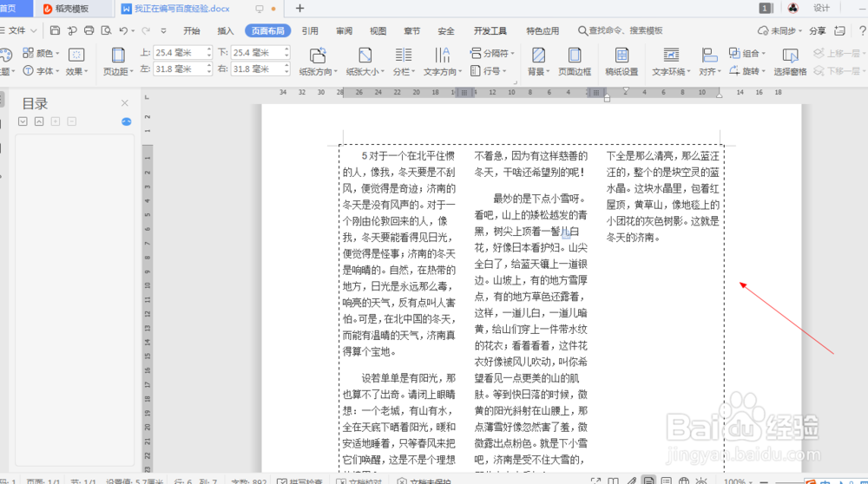
Task: Click the search magnifier for 查找命令
Action: (x=582, y=30)
